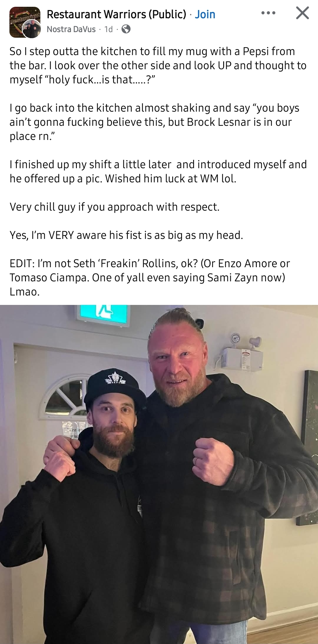Screen dimensions: 318x644
Task: Tap the "Very chill guy" line
Action: pos(115,207)
